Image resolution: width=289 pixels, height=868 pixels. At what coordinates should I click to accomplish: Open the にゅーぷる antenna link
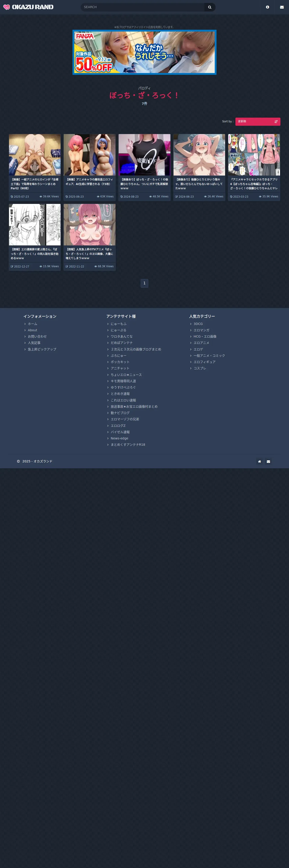coord(118,330)
